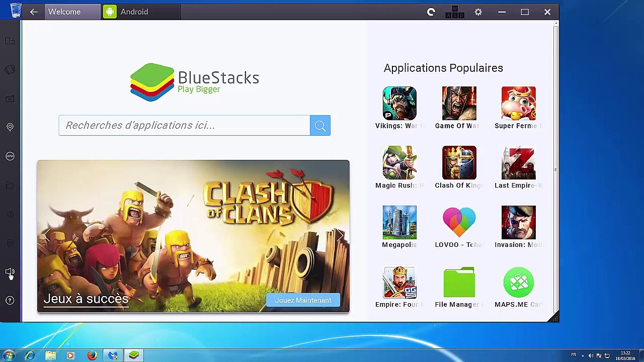Open Internet Explorer from the taskbar
644x362 pixels.
tap(30, 355)
